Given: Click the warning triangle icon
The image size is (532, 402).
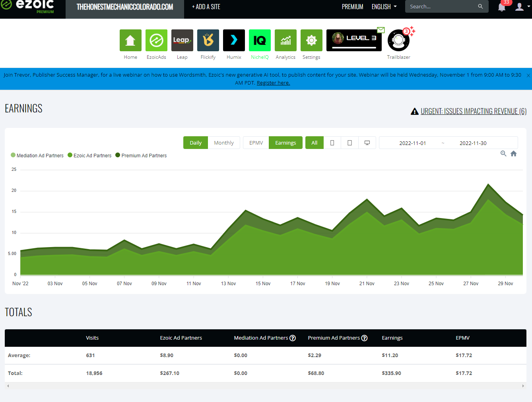Looking at the screenshot, I should click(415, 111).
